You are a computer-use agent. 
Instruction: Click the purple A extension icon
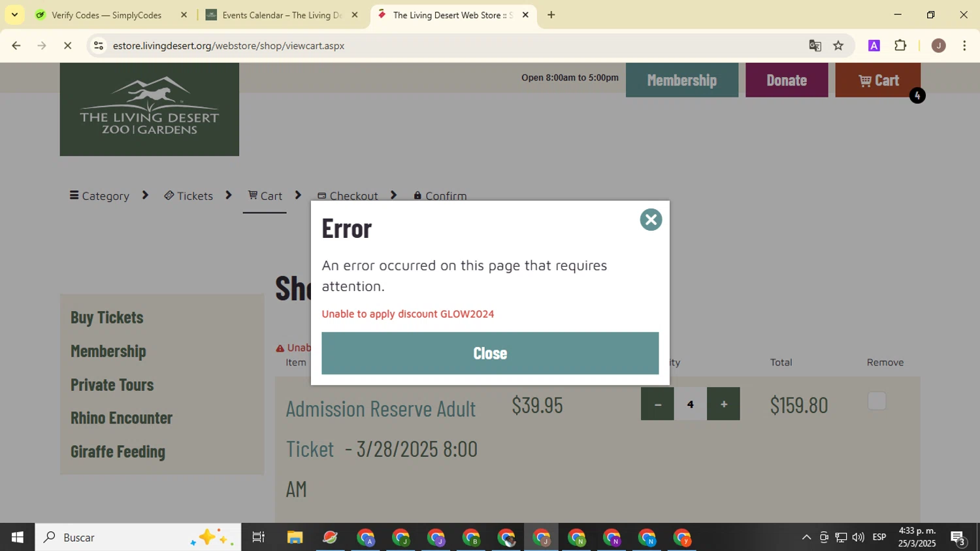pyautogui.click(x=874, y=46)
